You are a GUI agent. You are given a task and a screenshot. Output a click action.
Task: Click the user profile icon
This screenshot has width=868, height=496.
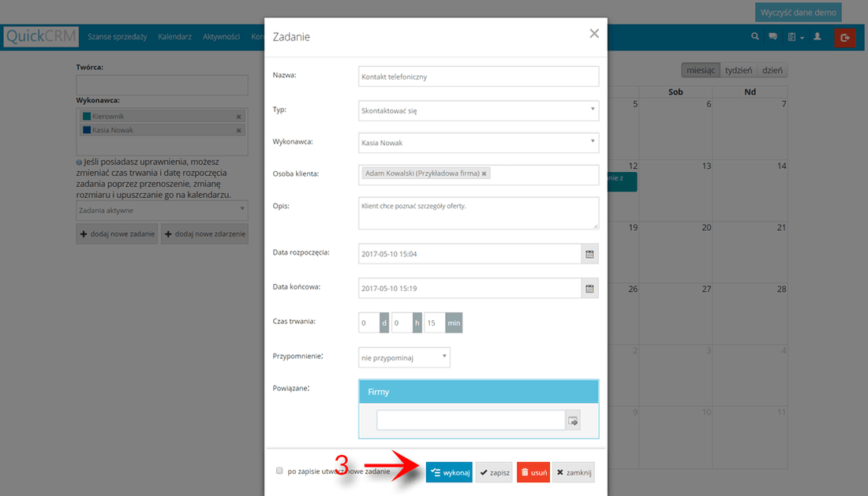pos(816,36)
